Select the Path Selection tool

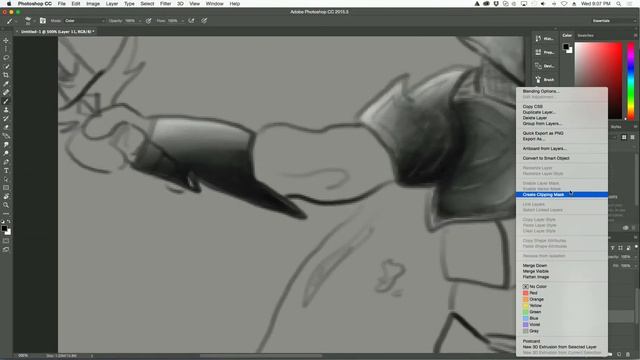6,179
